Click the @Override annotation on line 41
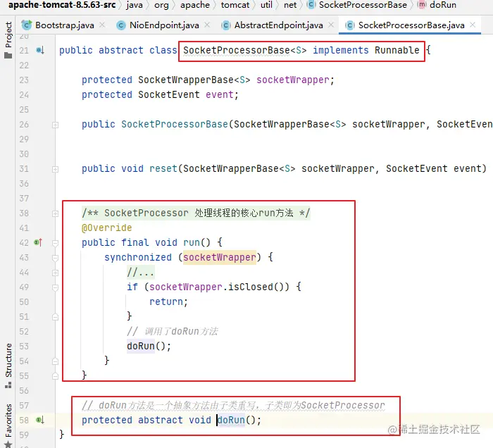The width and height of the screenshot is (493, 448). [x=106, y=228]
